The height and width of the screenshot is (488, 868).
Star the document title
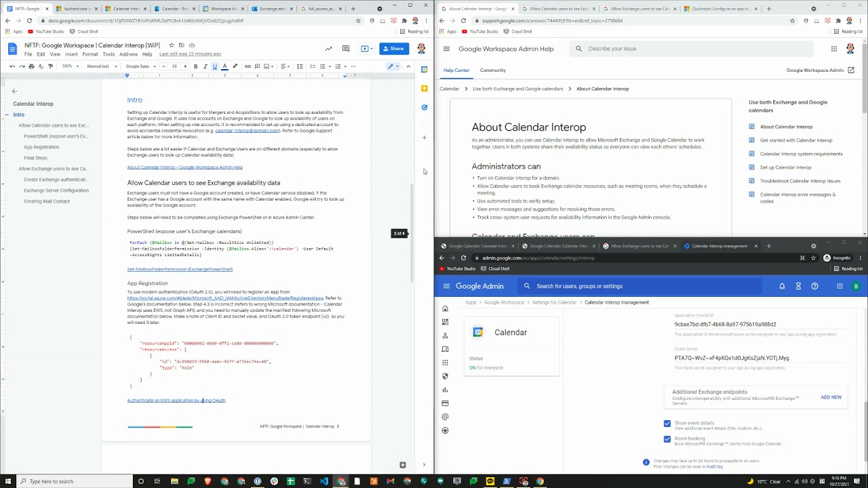[x=172, y=45]
